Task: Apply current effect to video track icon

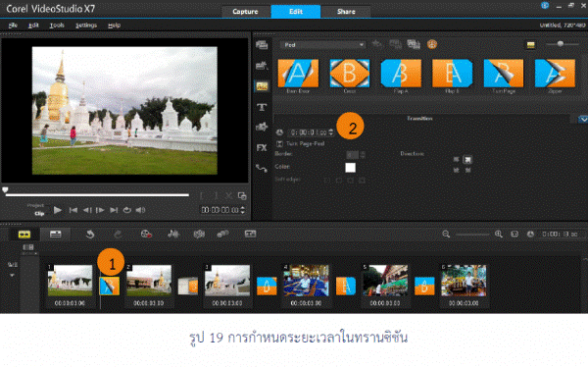Action: coord(395,44)
